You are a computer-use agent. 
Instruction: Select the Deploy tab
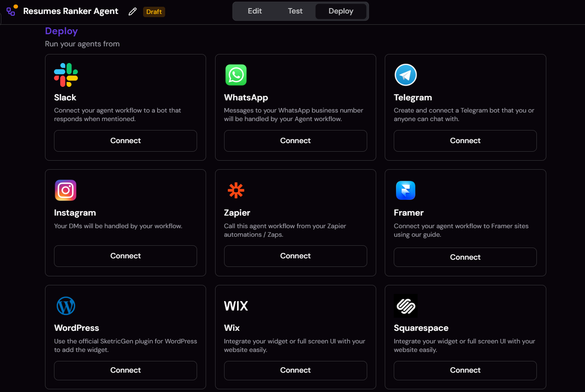(x=341, y=11)
